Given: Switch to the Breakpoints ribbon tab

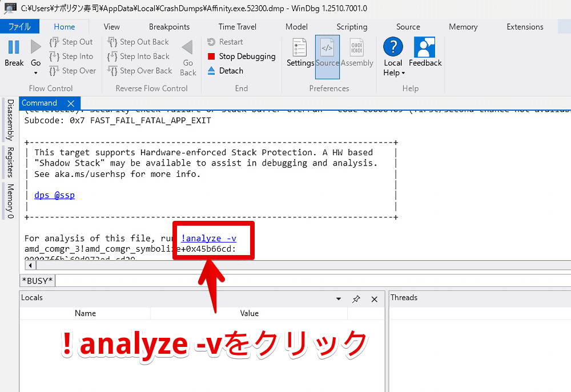Looking at the screenshot, I should [169, 27].
